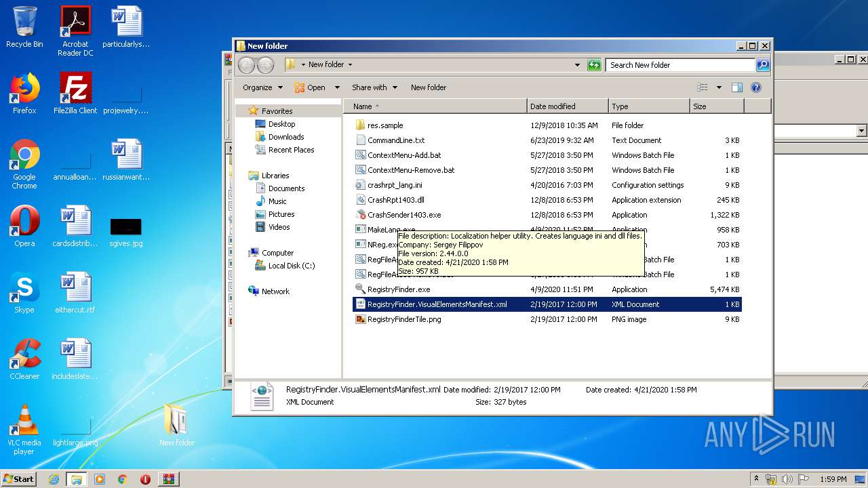Open the Videos library

pos(279,227)
